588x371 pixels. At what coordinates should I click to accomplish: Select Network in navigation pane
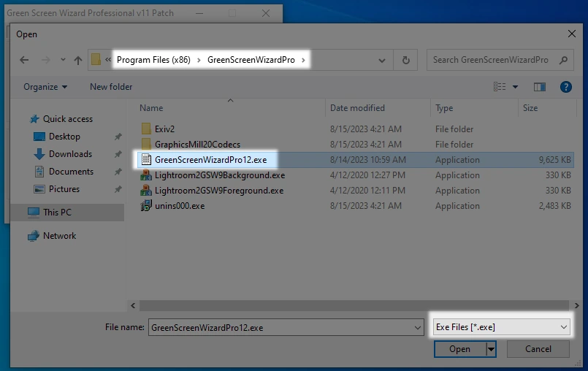(x=59, y=236)
